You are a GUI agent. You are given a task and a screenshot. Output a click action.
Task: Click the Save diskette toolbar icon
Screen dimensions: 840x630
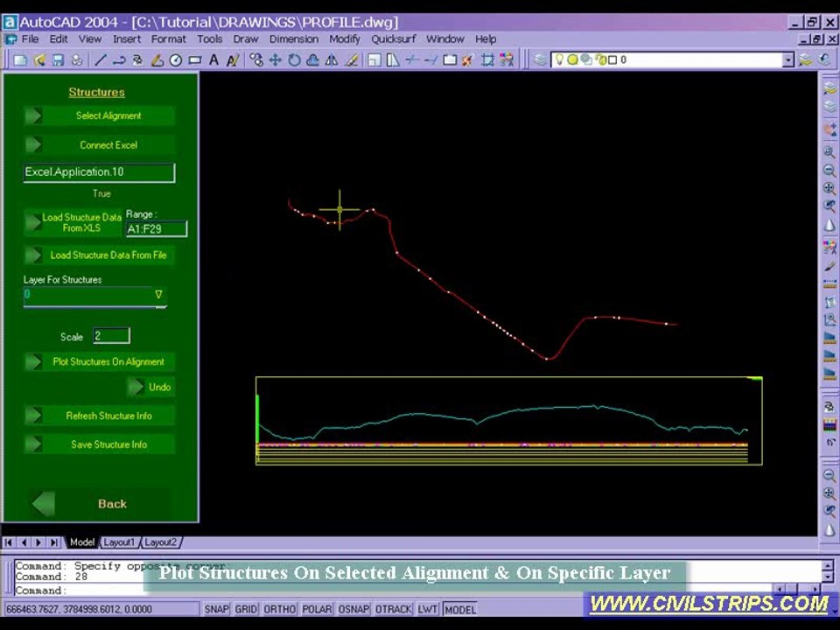pyautogui.click(x=58, y=60)
